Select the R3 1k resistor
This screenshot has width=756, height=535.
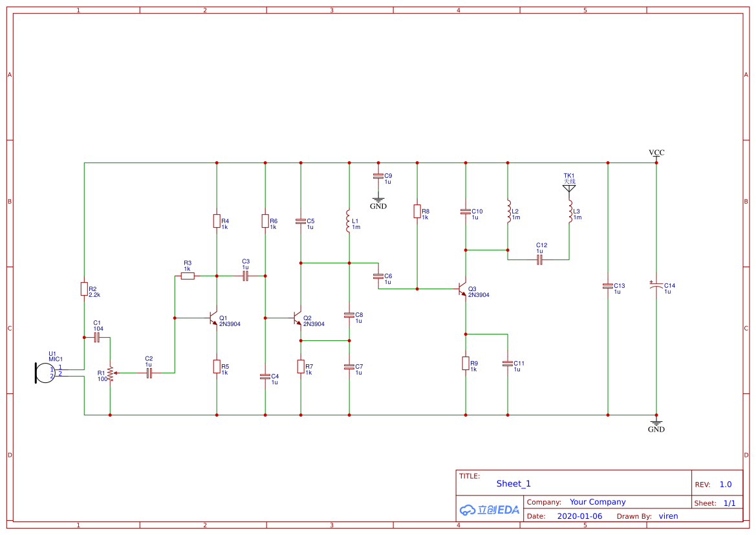pyautogui.click(x=188, y=276)
